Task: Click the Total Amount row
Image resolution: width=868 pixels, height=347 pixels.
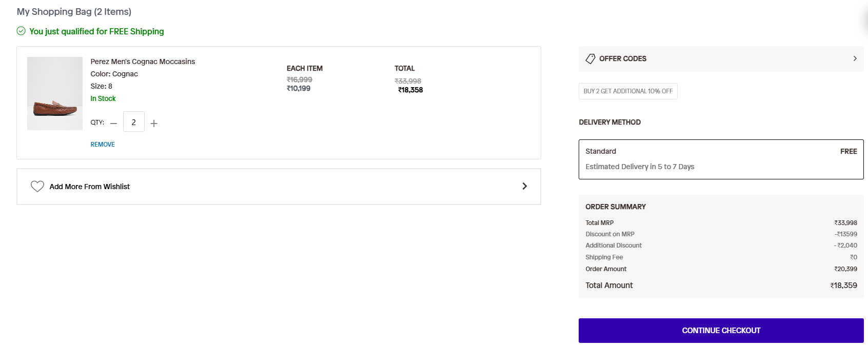Action: [x=721, y=285]
